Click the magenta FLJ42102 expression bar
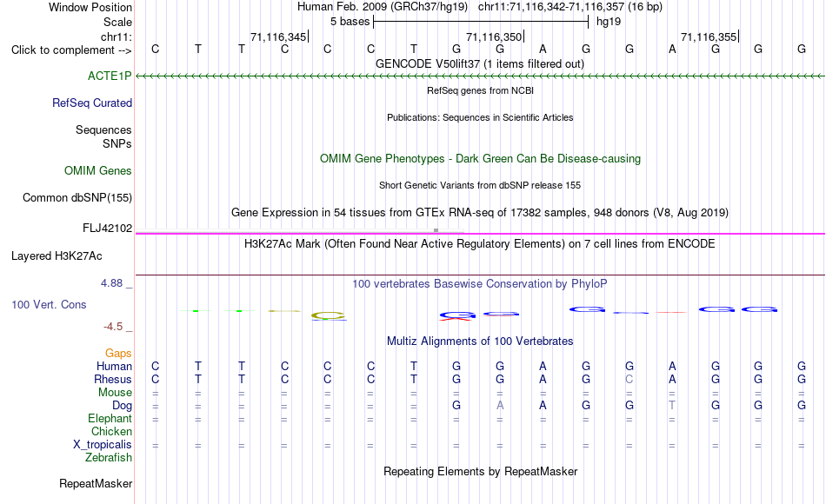 (x=480, y=233)
